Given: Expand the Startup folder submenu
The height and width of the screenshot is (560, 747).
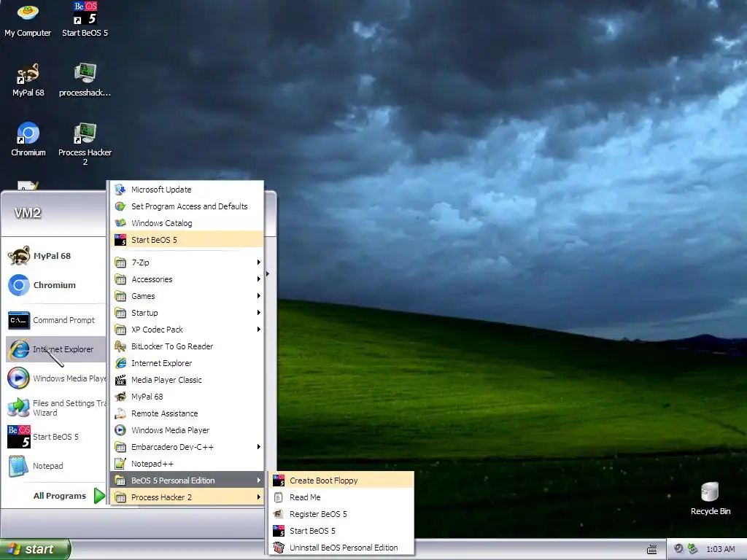Looking at the screenshot, I should tap(187, 312).
